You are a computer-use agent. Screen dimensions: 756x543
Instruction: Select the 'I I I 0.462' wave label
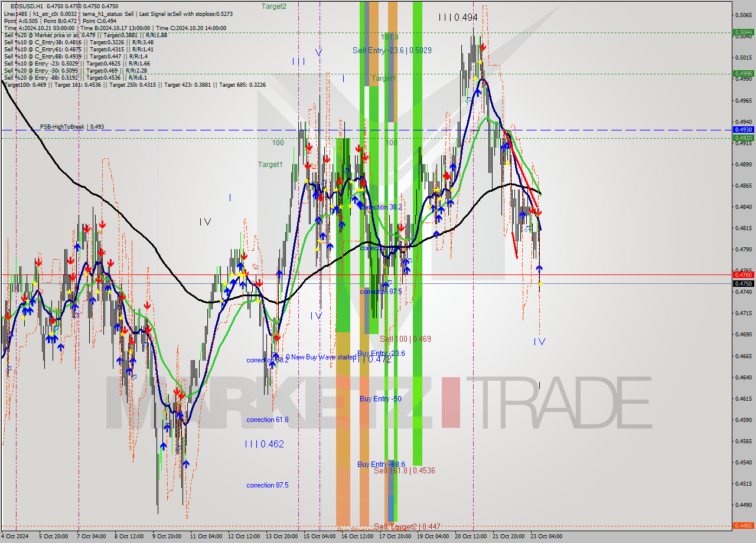[x=265, y=444]
